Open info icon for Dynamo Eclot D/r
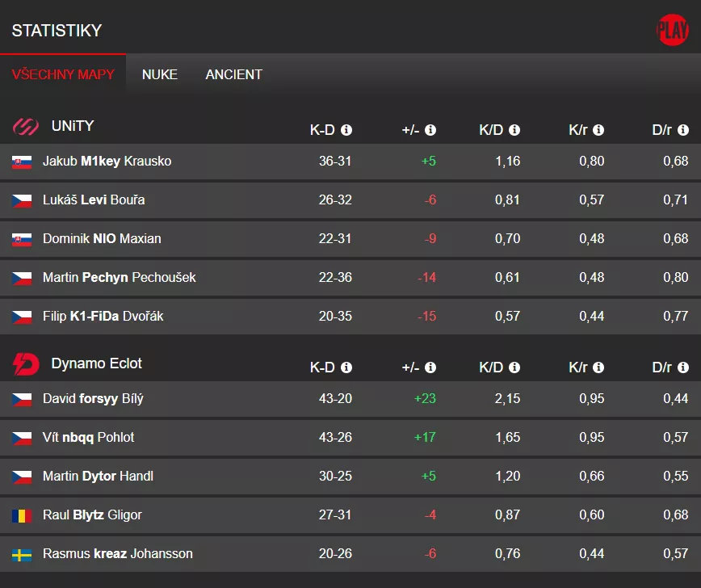Image resolution: width=701 pixels, height=588 pixels. (683, 367)
